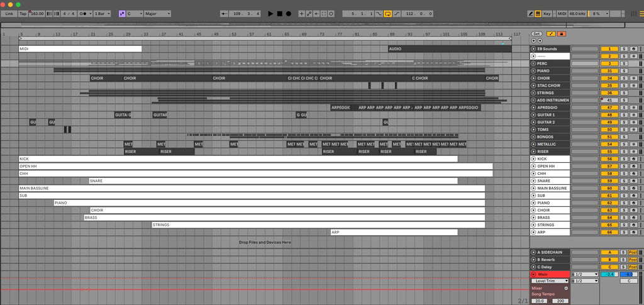Click the Post button on B Reverb
The width and height of the screenshot is (644, 305).
pyautogui.click(x=633, y=260)
